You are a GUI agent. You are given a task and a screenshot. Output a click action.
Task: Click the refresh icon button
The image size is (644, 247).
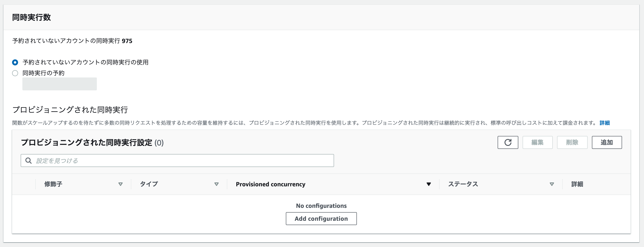point(508,142)
